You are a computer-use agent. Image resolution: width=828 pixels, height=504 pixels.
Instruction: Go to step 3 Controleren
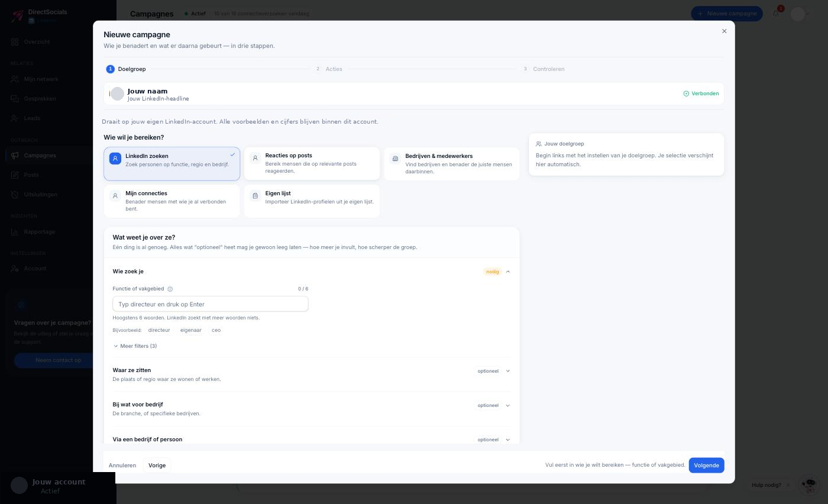pyautogui.click(x=544, y=69)
